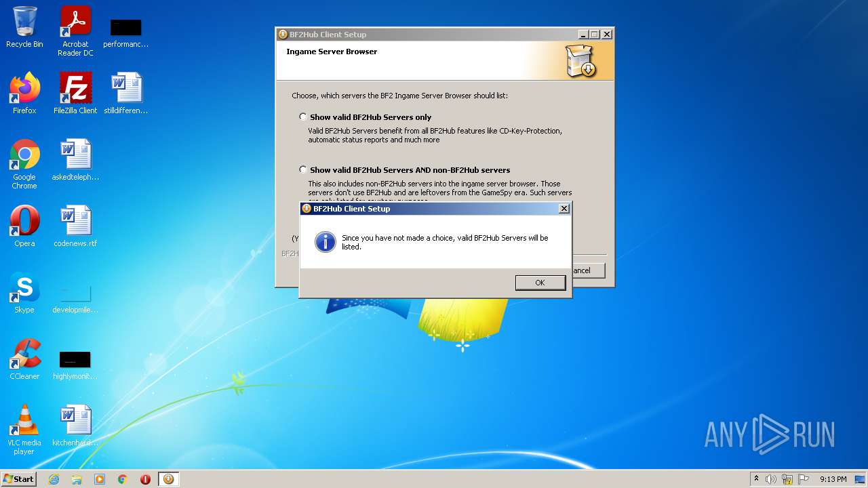Open the askedteleph... Word document
868x488 pixels.
click(75, 160)
